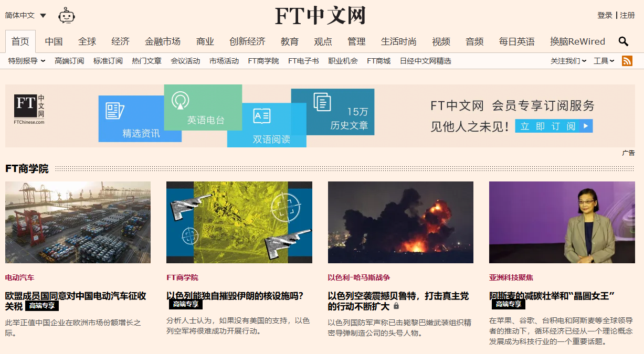Navigate to 金融市场

click(163, 41)
